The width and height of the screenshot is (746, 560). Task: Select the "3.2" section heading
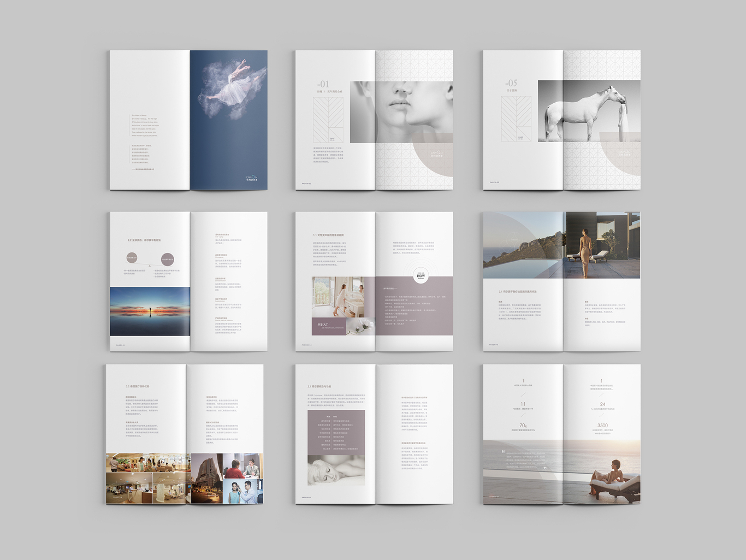tap(137, 386)
